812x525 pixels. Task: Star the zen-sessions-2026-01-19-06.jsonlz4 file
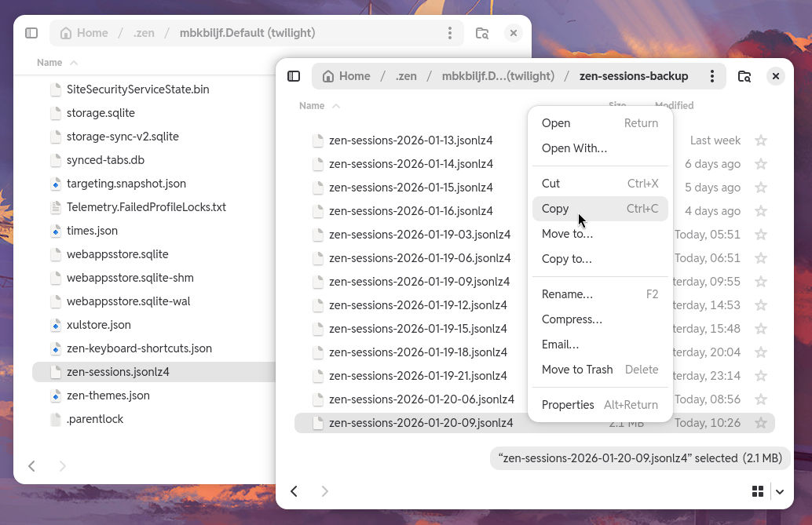point(760,257)
